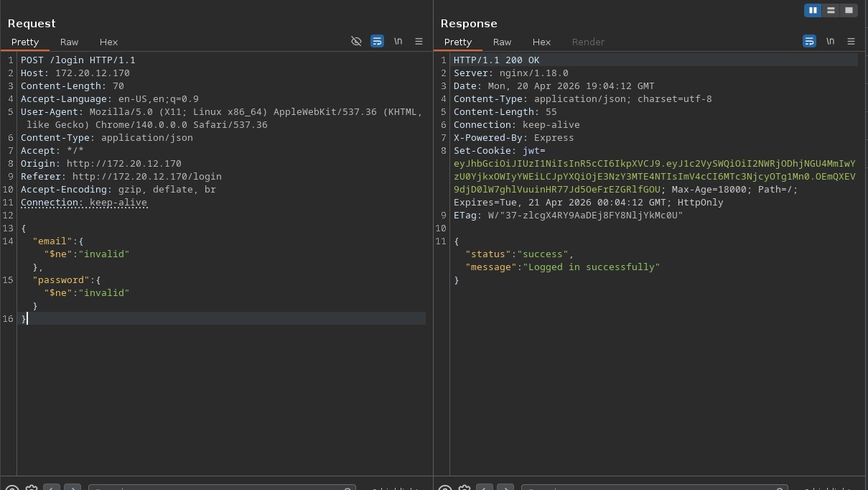
Task: Switch response view to Raw tab
Action: 502,42
